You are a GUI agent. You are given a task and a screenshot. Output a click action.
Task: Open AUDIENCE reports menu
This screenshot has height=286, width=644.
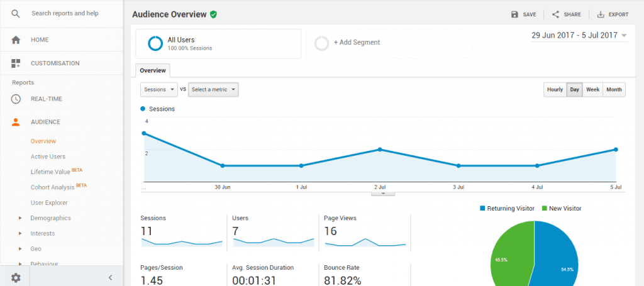pos(45,122)
